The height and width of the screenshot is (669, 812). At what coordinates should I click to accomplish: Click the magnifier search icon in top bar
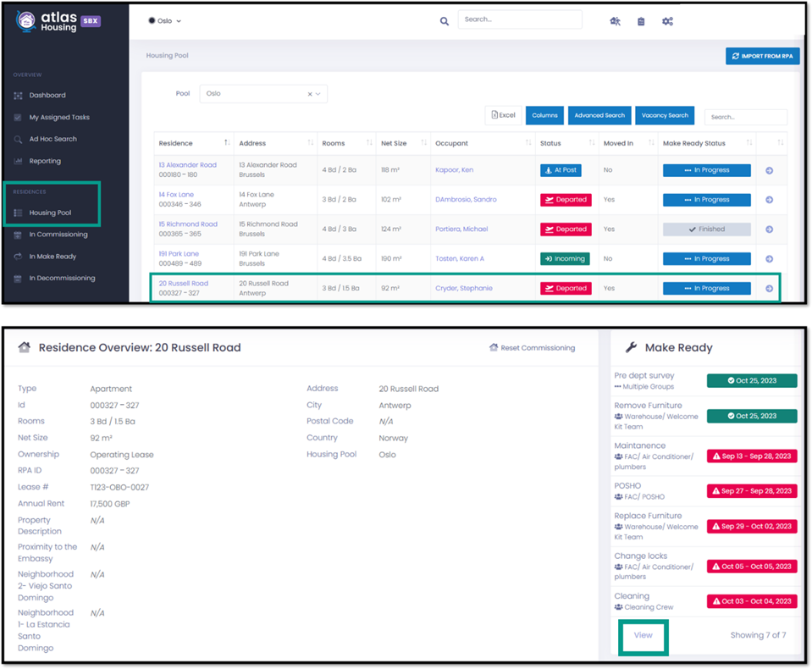445,21
